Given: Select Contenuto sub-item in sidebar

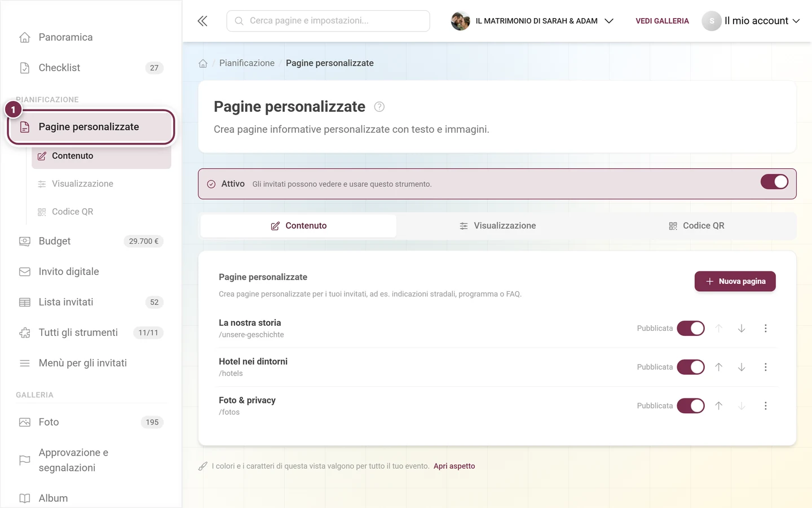Looking at the screenshot, I should point(101,156).
